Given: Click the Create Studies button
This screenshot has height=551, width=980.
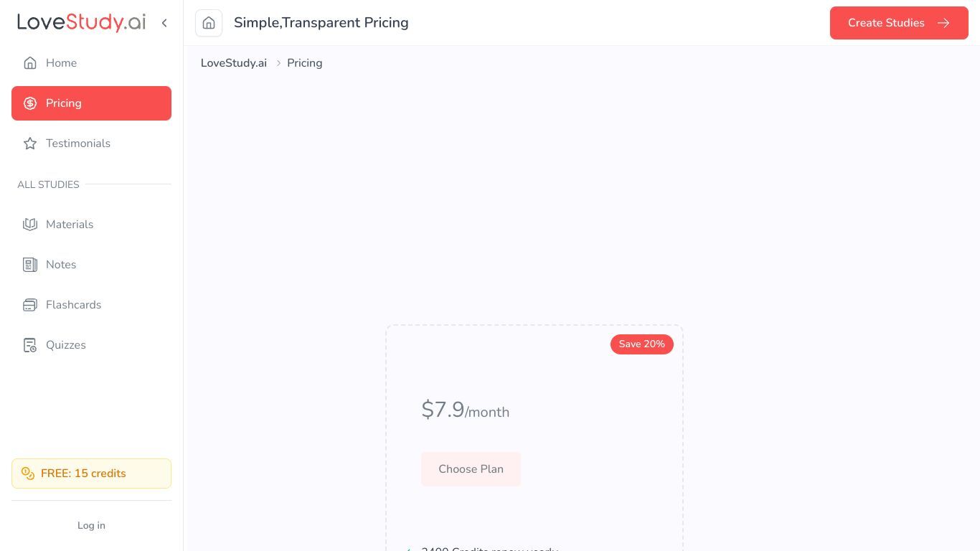Looking at the screenshot, I should point(899,23).
